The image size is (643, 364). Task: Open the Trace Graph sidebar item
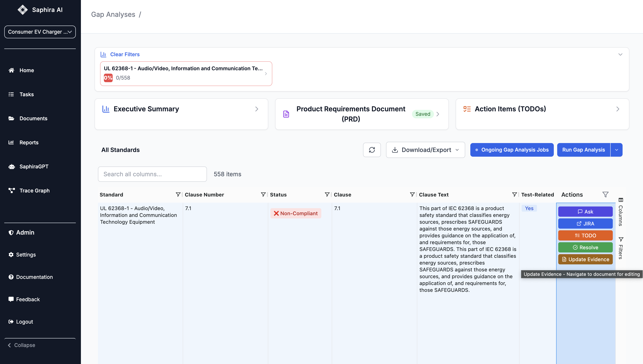pos(34,191)
